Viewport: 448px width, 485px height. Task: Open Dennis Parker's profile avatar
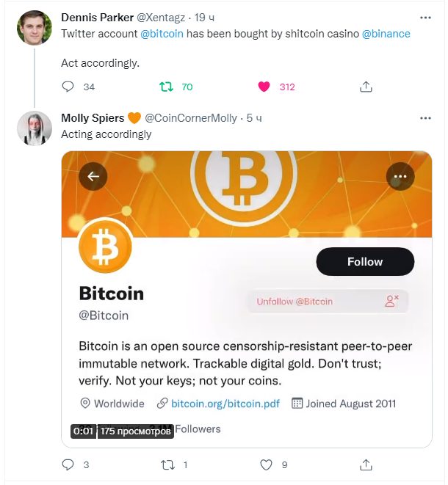[x=35, y=28]
